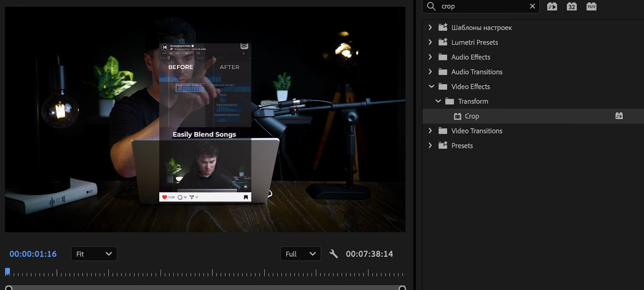
Task: Open the Fit zoom level dropdown
Action: coord(94,254)
